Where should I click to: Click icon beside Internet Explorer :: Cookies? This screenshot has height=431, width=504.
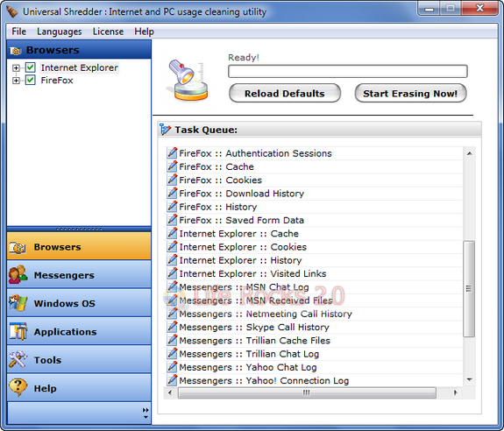pos(172,247)
